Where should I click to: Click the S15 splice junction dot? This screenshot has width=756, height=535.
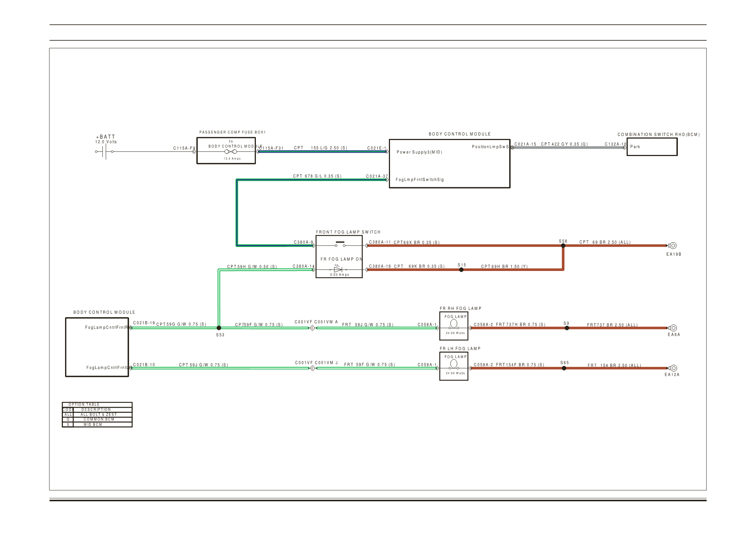461,270
